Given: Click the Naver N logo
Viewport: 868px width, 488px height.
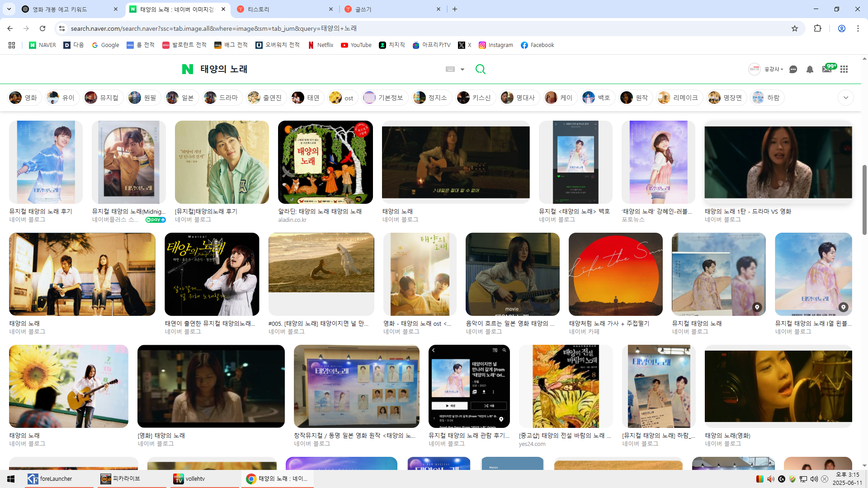Looking at the screenshot, I should pyautogui.click(x=187, y=69).
